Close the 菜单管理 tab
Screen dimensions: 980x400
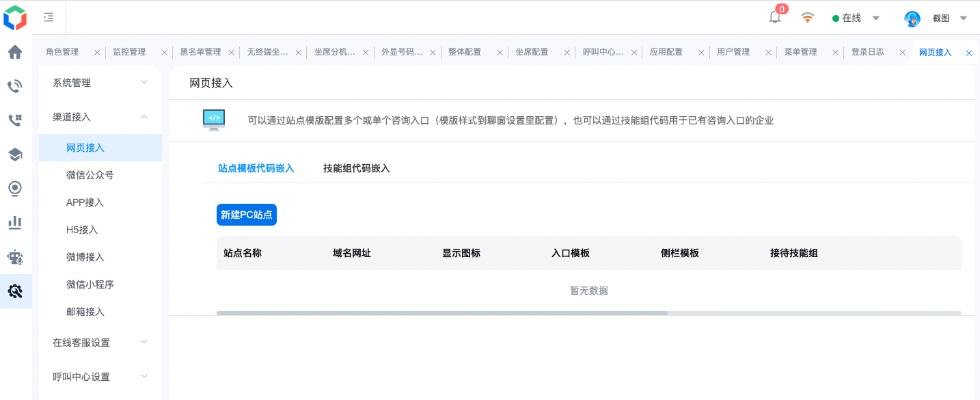pyautogui.click(x=834, y=52)
